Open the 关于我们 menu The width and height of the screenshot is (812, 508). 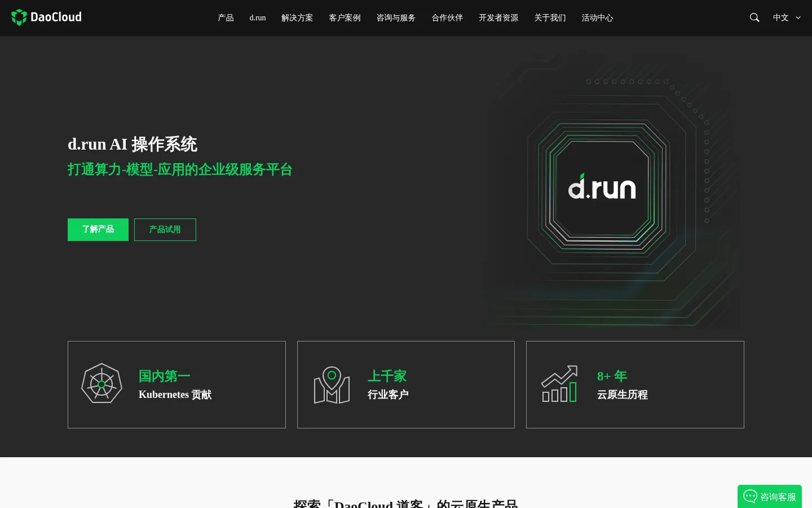550,17
